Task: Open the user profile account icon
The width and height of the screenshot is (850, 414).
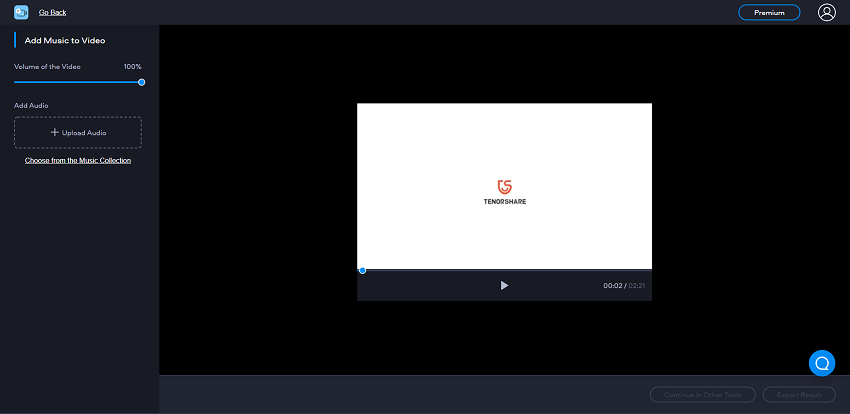Action: [x=826, y=13]
